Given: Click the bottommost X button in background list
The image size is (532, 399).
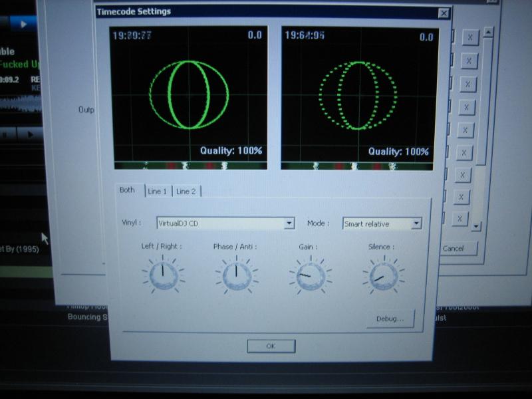Looking at the screenshot, I should point(460,219).
